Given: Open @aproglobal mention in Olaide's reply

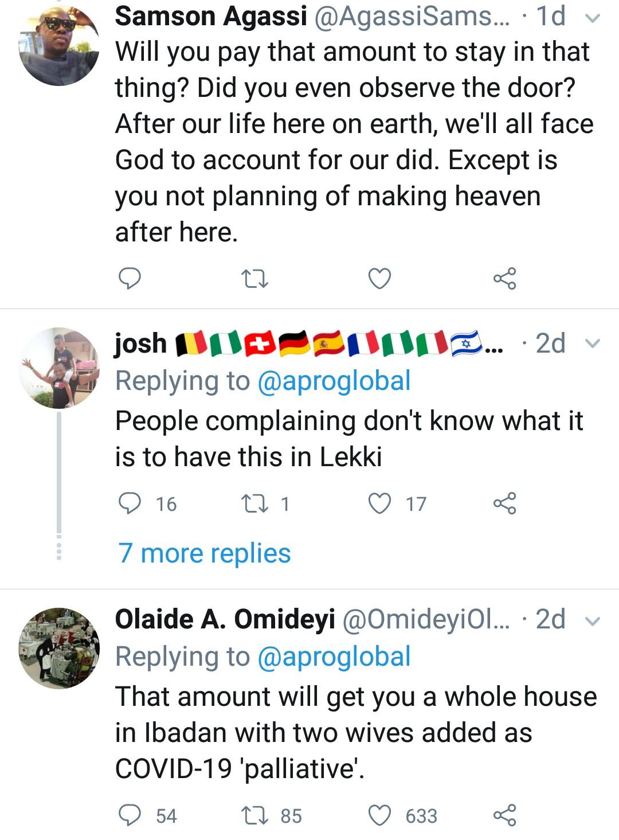Looking at the screenshot, I should [334, 657].
